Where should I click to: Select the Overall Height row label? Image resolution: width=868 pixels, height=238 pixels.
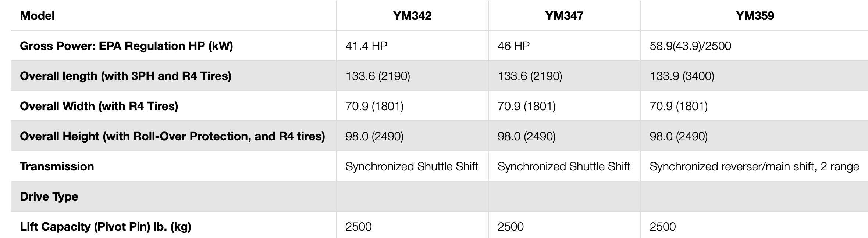(172, 136)
